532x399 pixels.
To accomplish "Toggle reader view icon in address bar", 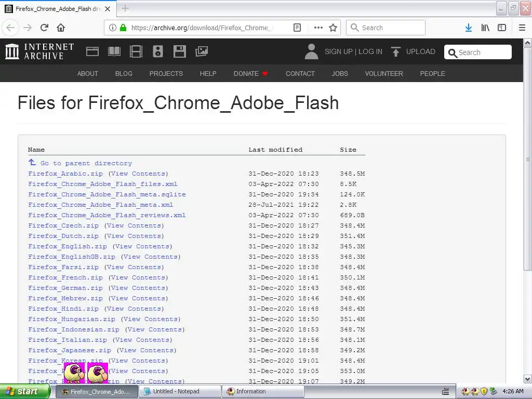I will 297,28.
